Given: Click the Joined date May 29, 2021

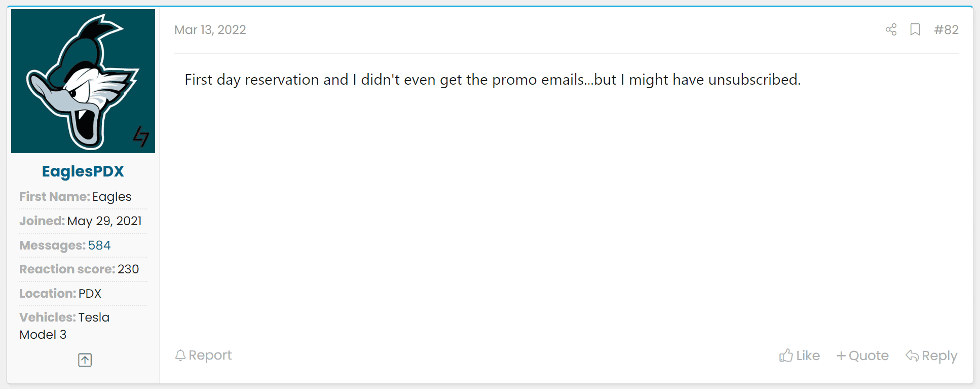Looking at the screenshot, I should click(x=104, y=221).
